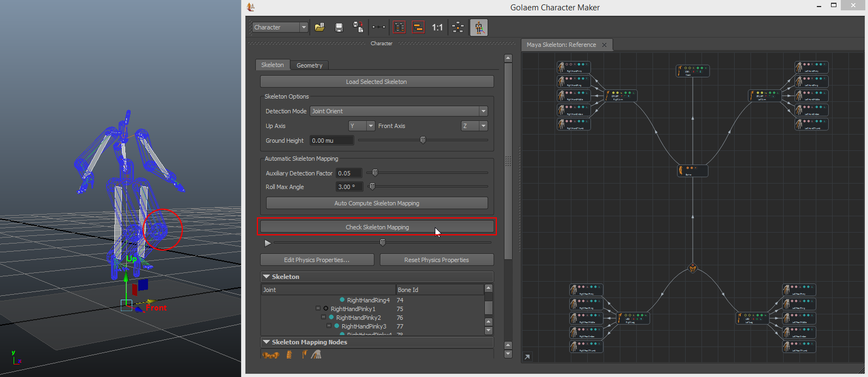This screenshot has width=868, height=377.
Task: Pick the limb mapping node icon
Action: point(304,355)
